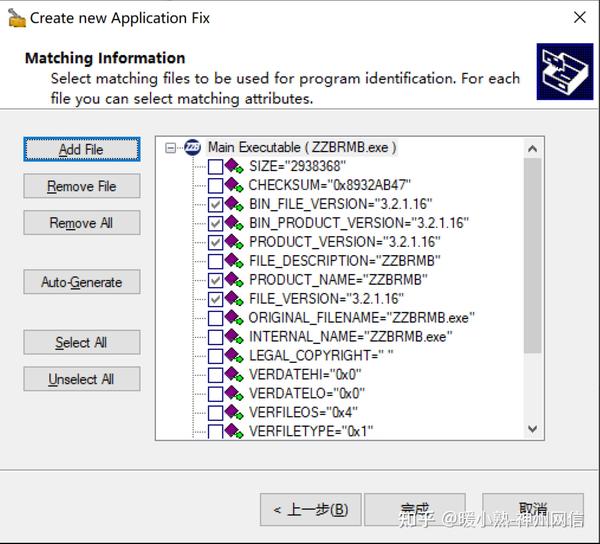Select the Main Executable ( ZZBRMB.exe ) row
This screenshot has width=600, height=544.
(302, 147)
